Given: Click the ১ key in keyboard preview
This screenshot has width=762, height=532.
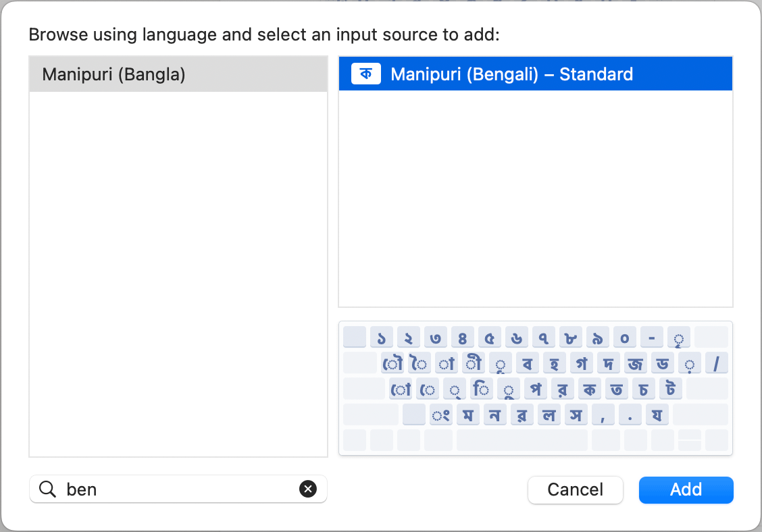Looking at the screenshot, I should [x=382, y=337].
